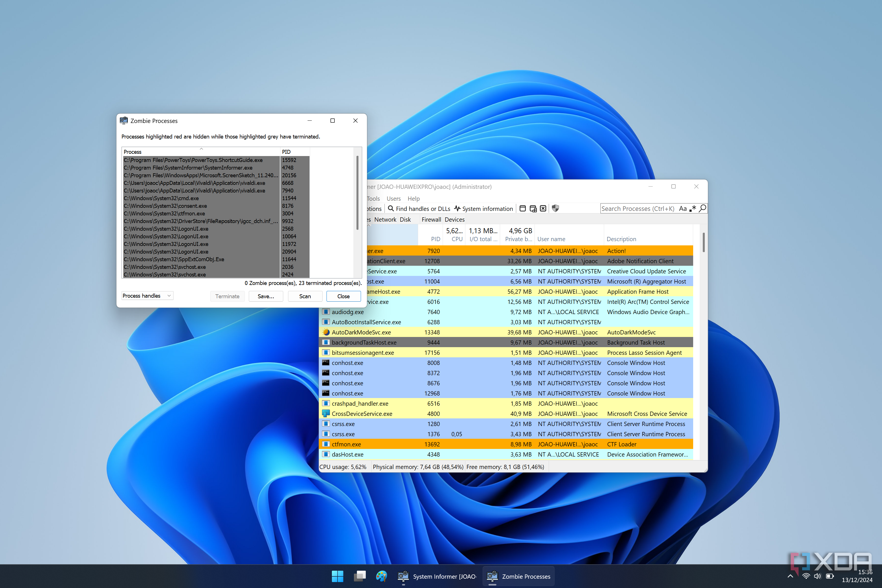Click the Zombie Processes list vertical scrollbar

click(x=357, y=193)
